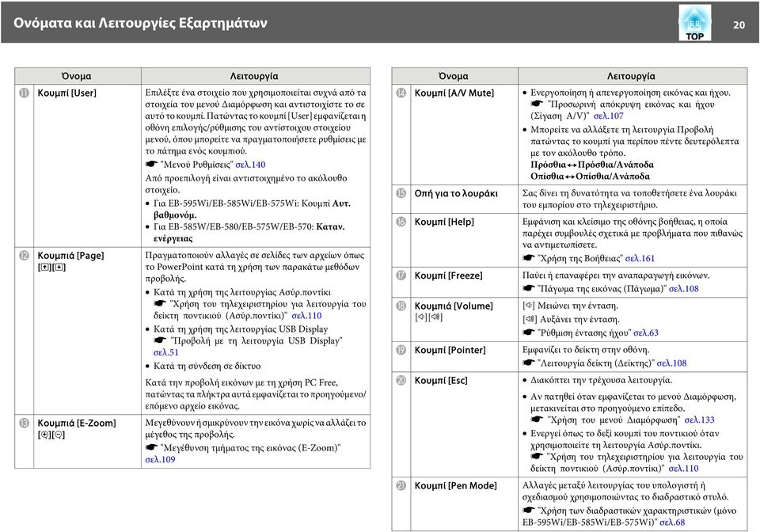Click the TOP home icon
The image size is (760, 532).
click(694, 22)
